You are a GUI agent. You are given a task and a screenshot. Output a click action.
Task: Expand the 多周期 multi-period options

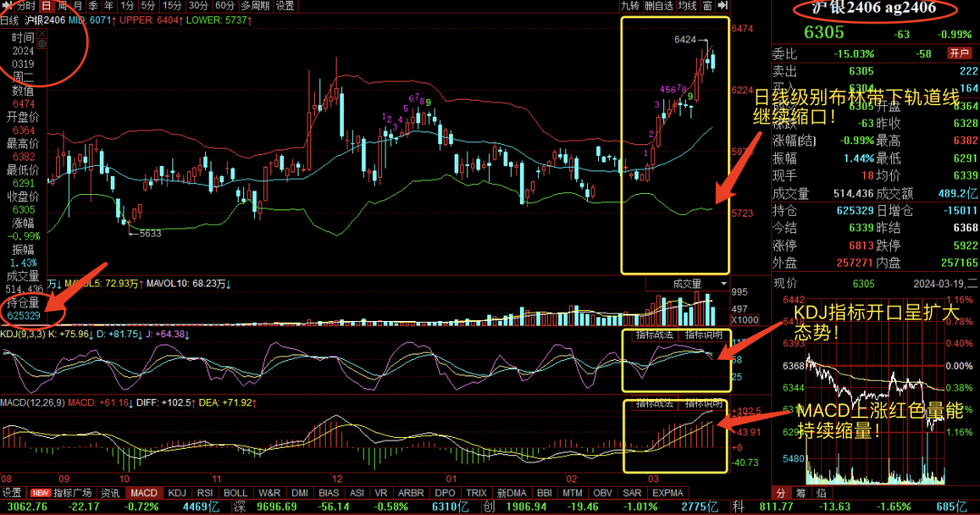click(255, 5)
